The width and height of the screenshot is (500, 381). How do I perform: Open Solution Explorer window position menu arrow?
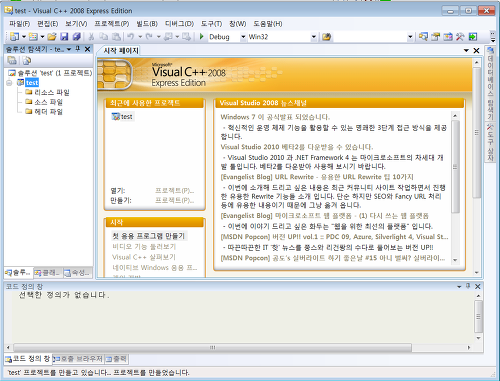pyautogui.click(x=69, y=49)
